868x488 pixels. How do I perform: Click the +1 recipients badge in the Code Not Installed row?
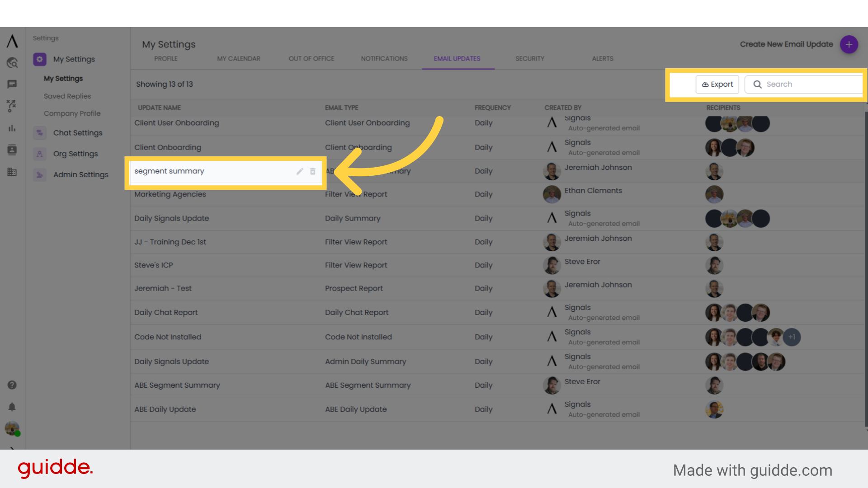tap(792, 337)
